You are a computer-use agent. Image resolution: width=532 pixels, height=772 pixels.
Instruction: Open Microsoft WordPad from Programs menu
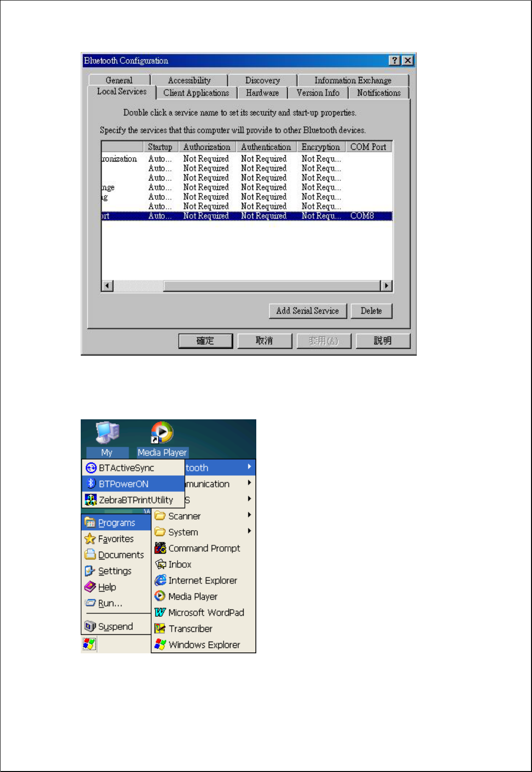pyautogui.click(x=203, y=612)
